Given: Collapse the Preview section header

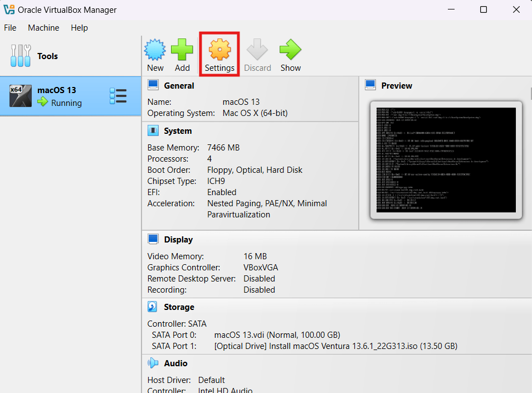Looking at the screenshot, I should click(x=397, y=86).
